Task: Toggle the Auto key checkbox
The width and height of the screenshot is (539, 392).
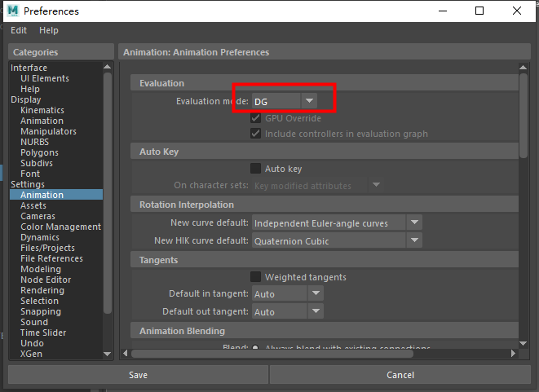Action: point(256,169)
